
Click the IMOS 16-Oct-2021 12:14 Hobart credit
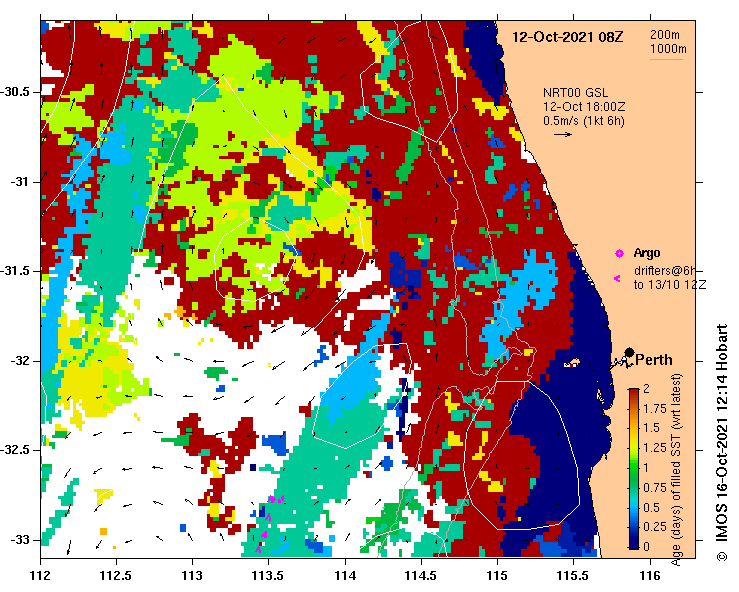(x=722, y=432)
